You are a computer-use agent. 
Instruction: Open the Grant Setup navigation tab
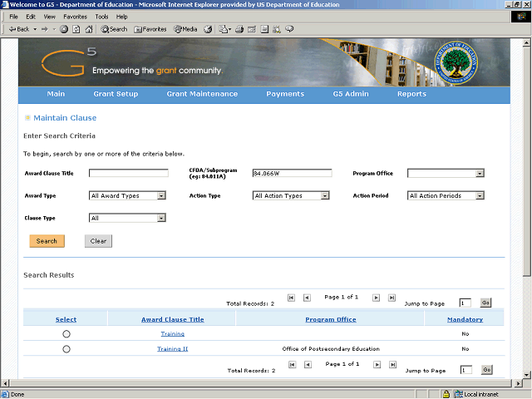(116, 94)
